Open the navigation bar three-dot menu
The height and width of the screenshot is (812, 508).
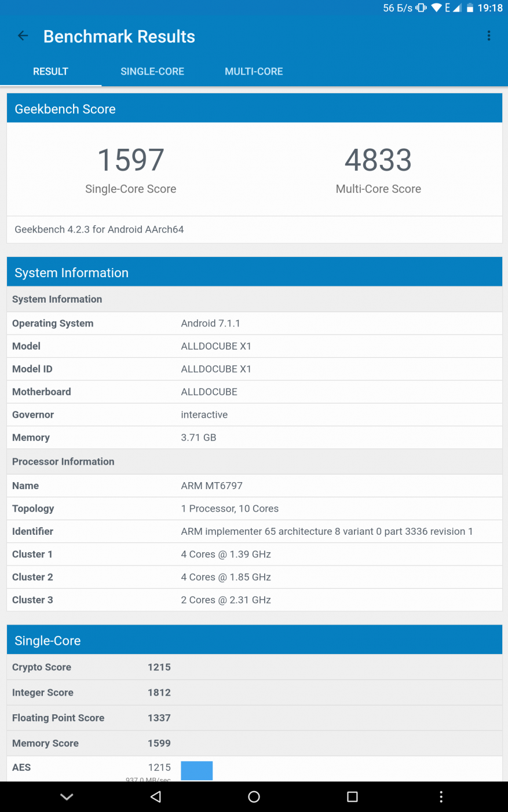441,797
